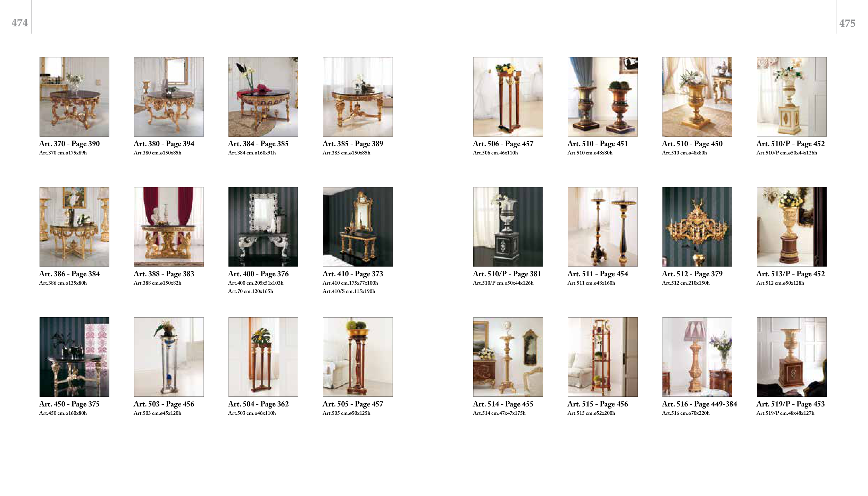The width and height of the screenshot is (868, 496).
Task: Click the 'Art. 385 - Page 389' label
Action: tap(353, 144)
